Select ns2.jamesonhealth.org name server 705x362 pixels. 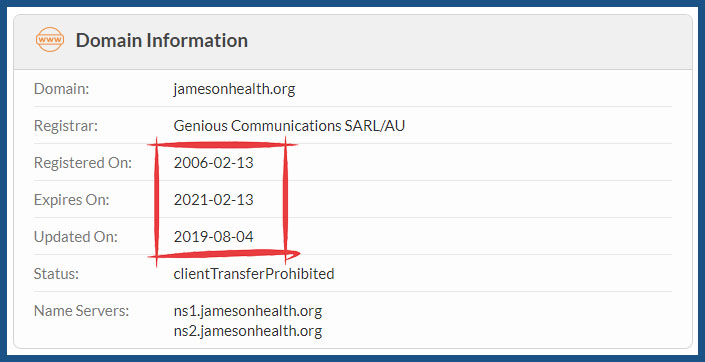(248, 331)
